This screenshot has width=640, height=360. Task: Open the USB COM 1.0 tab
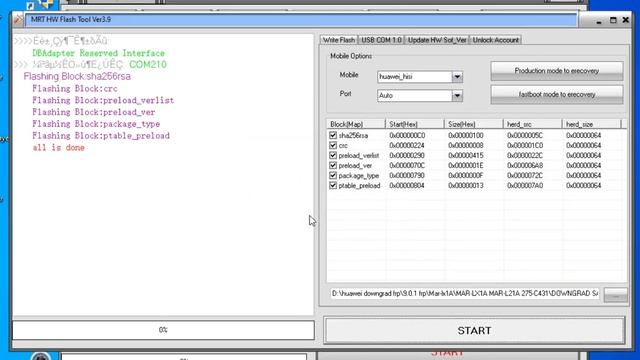(381, 40)
